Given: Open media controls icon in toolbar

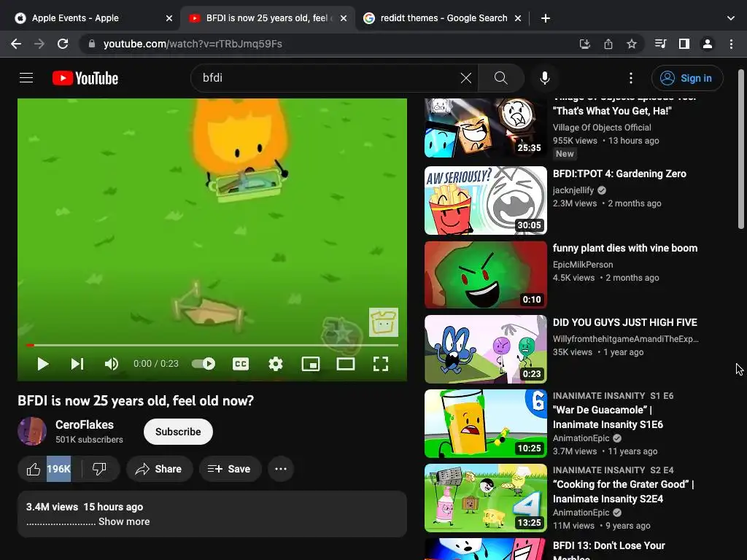Looking at the screenshot, I should pos(661,44).
